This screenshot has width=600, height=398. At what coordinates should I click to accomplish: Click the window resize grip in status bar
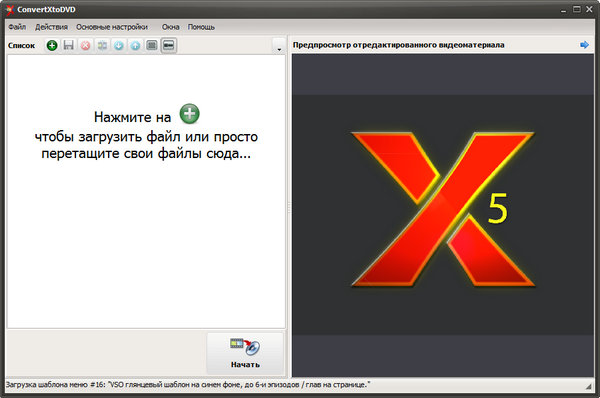click(x=589, y=386)
